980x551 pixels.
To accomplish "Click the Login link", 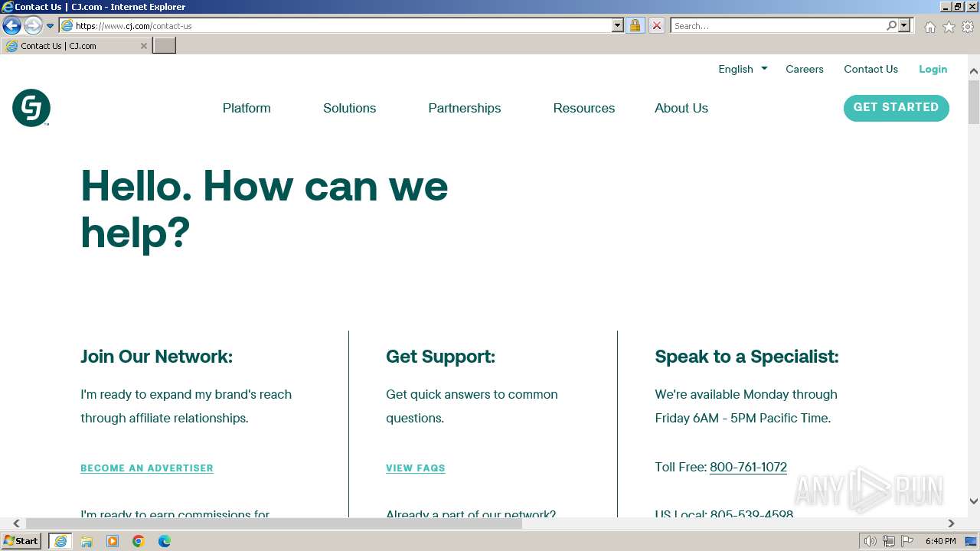I will tap(933, 69).
